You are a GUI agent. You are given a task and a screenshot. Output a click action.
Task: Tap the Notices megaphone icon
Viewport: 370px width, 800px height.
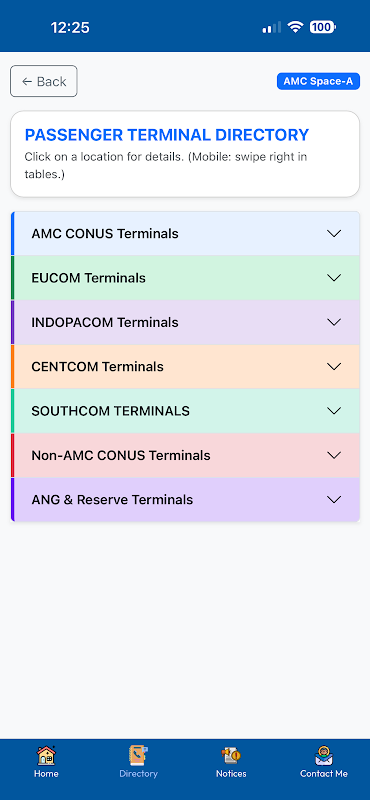(x=231, y=756)
